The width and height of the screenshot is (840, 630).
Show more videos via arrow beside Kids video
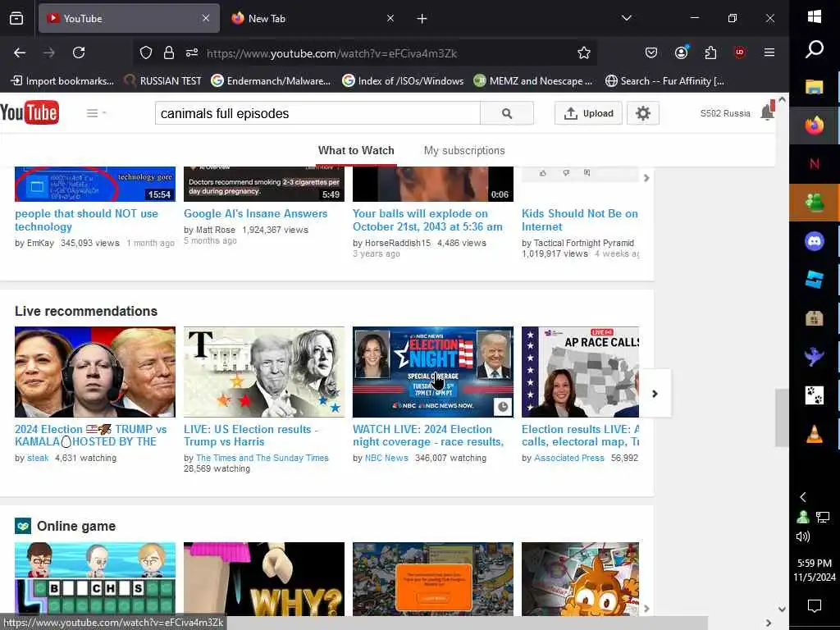pyautogui.click(x=646, y=178)
